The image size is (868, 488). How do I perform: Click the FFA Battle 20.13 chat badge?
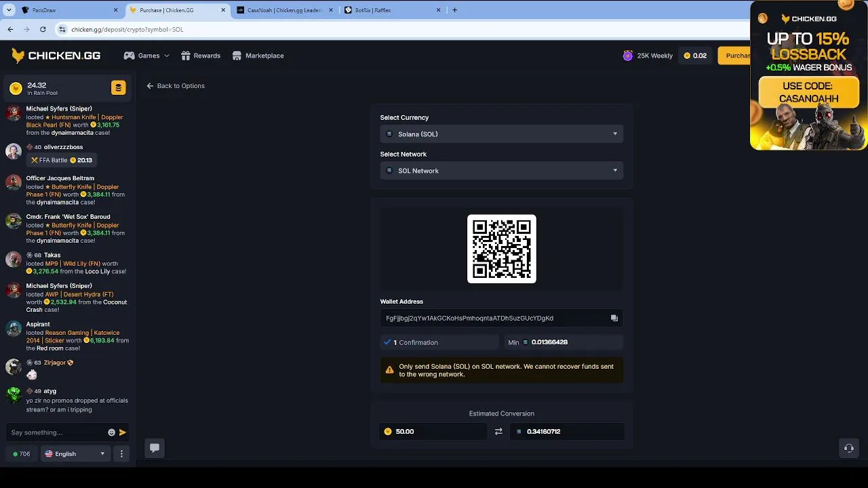coord(61,160)
